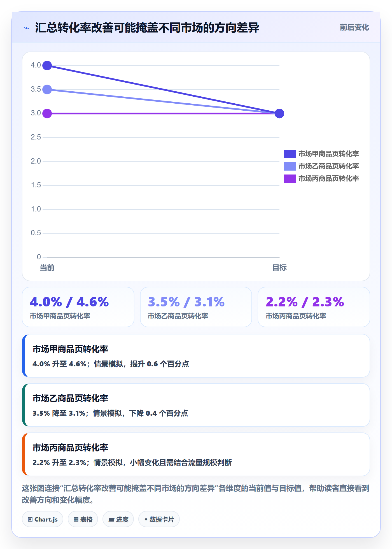Click the card title 汇总转化率改善可能掩盖不同市场的方向差异
392x549 pixels.
pyautogui.click(x=147, y=28)
